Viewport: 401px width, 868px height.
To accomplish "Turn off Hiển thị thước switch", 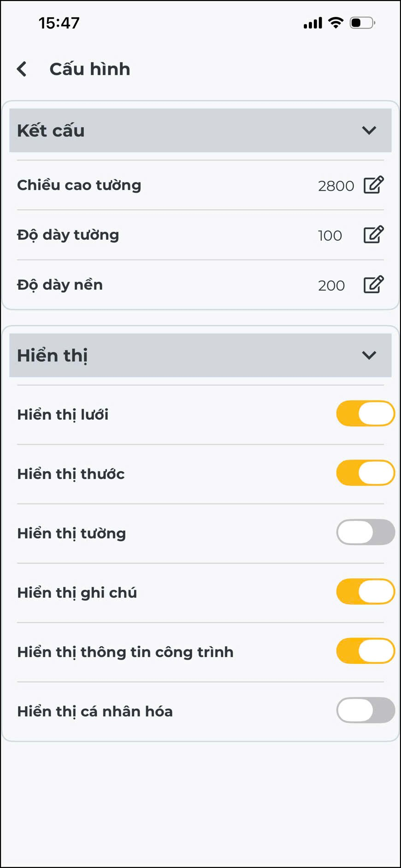I will (x=366, y=473).
